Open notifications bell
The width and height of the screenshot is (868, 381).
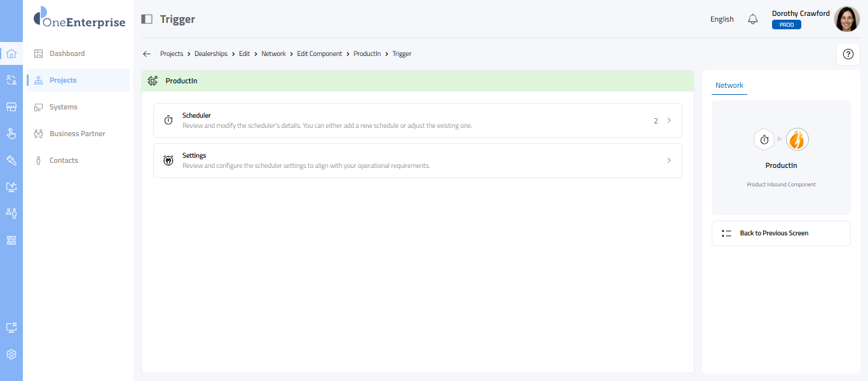(753, 19)
